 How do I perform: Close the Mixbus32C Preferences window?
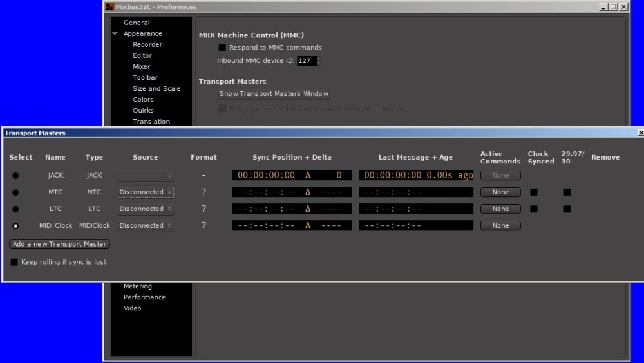click(624, 7)
